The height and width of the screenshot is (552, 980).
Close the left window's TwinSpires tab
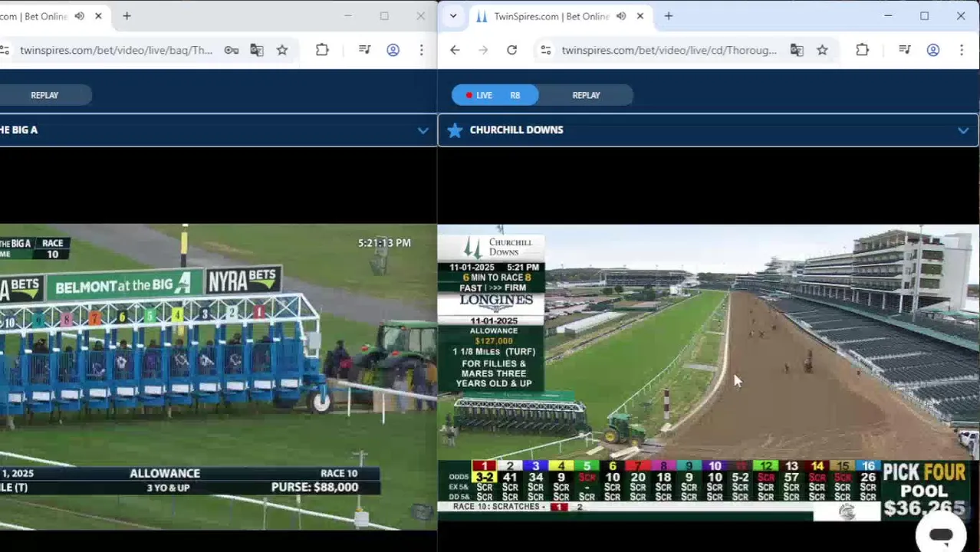98,16
